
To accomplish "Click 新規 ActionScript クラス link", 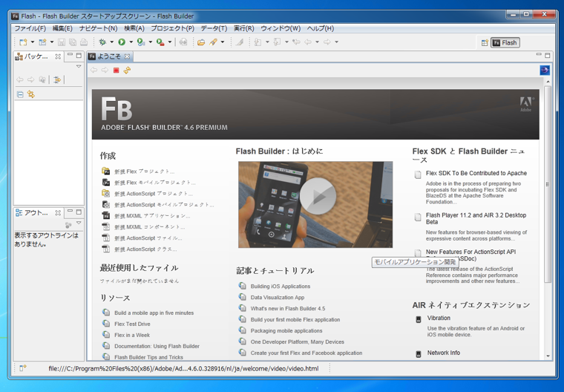I will tap(145, 249).
